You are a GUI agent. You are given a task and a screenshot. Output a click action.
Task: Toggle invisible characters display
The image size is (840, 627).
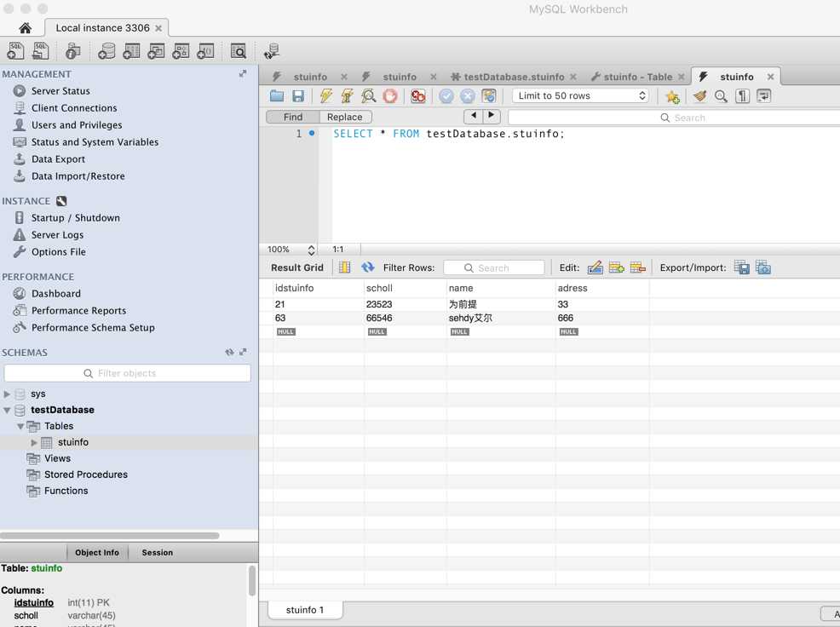click(743, 96)
